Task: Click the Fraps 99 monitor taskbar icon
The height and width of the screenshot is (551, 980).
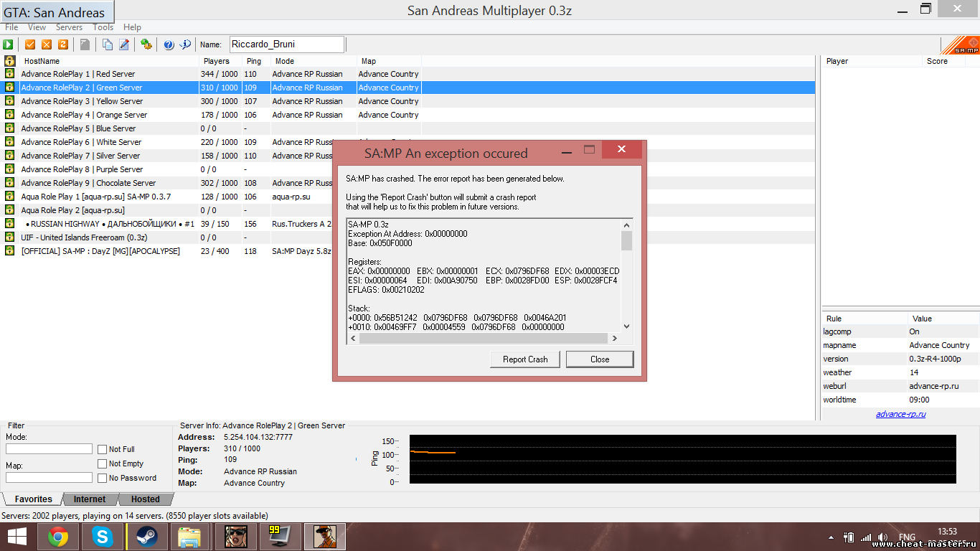Action: pos(280,537)
